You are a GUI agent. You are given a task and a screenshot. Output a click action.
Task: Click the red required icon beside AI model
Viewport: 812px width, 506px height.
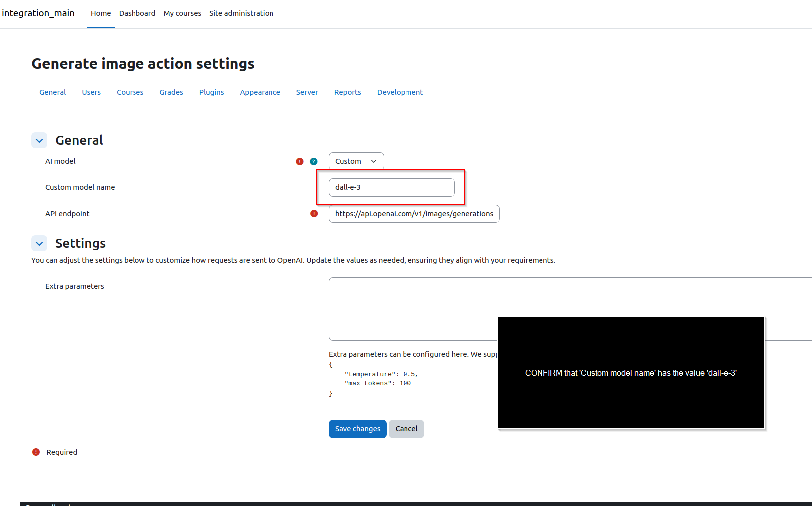[300, 161]
